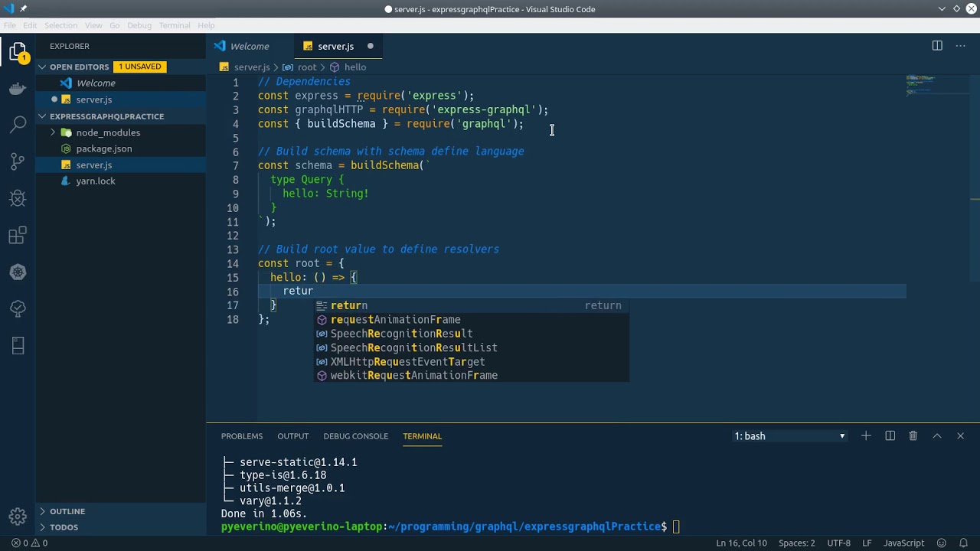Click the pin icon in title bar
The height and width of the screenshot is (551, 980).
click(x=24, y=9)
